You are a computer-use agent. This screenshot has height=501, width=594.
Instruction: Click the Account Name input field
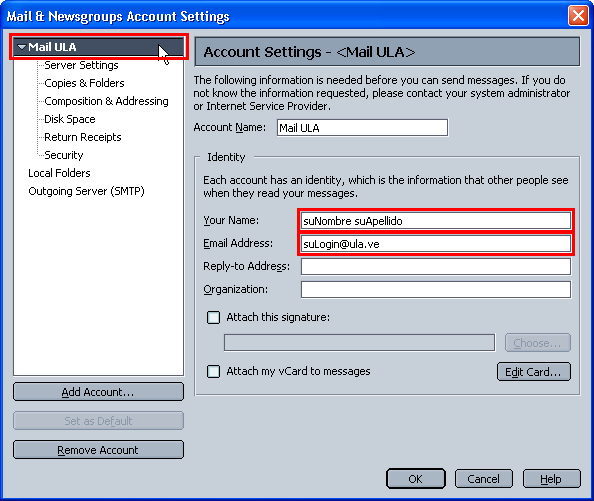point(362,128)
